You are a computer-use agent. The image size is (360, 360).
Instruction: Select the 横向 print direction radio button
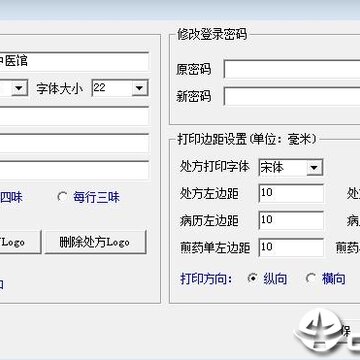(x=311, y=278)
